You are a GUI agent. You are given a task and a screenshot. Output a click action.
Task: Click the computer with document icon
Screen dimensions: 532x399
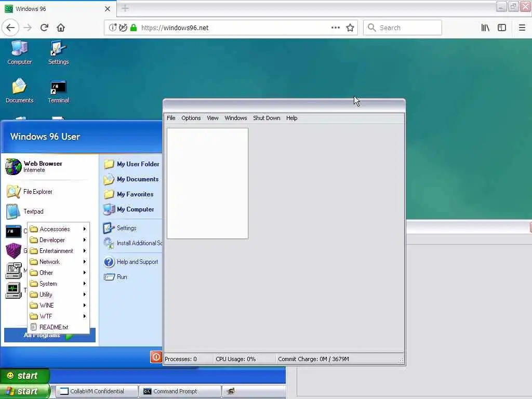point(14,270)
